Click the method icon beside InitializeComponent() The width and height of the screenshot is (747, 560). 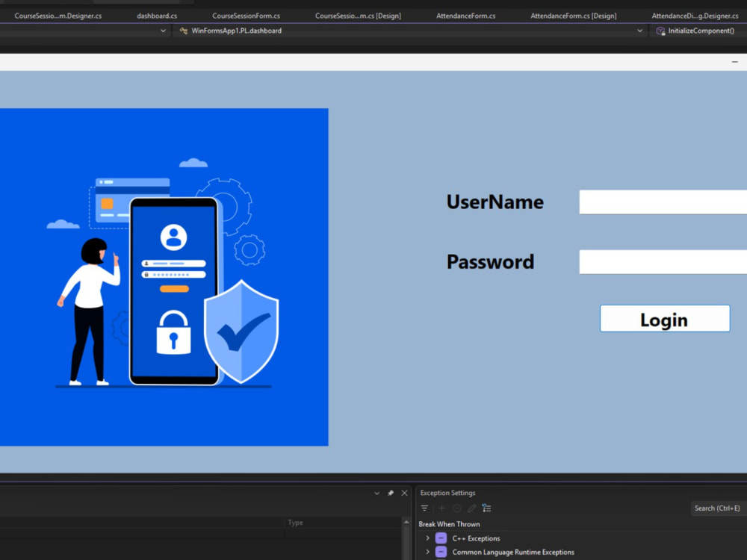[x=660, y=31]
